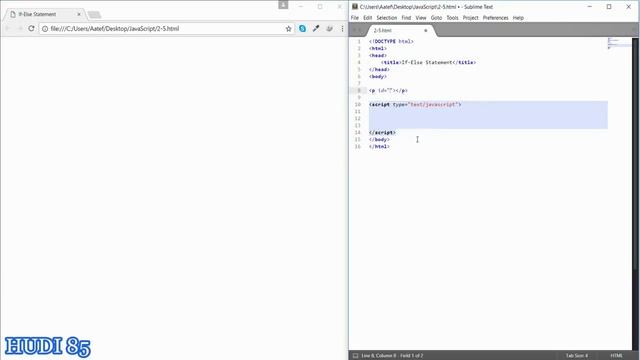640x360 pixels.
Task: Open the Project menu
Action: point(470,18)
